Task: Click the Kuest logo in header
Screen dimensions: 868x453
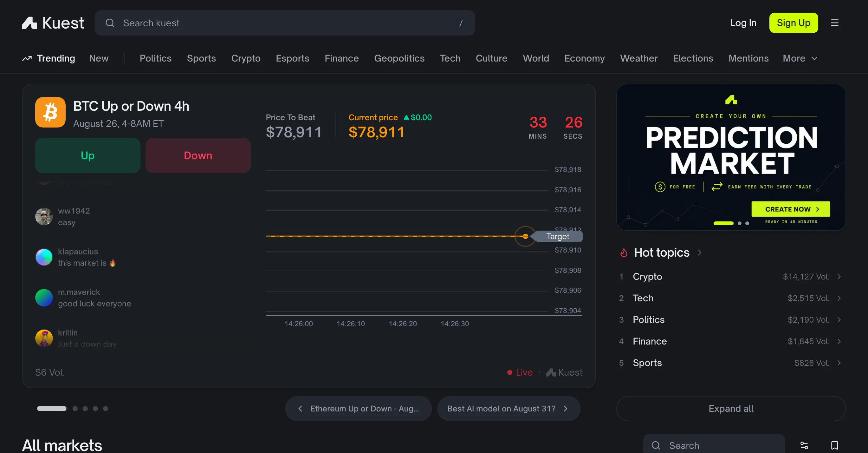Action: click(53, 23)
